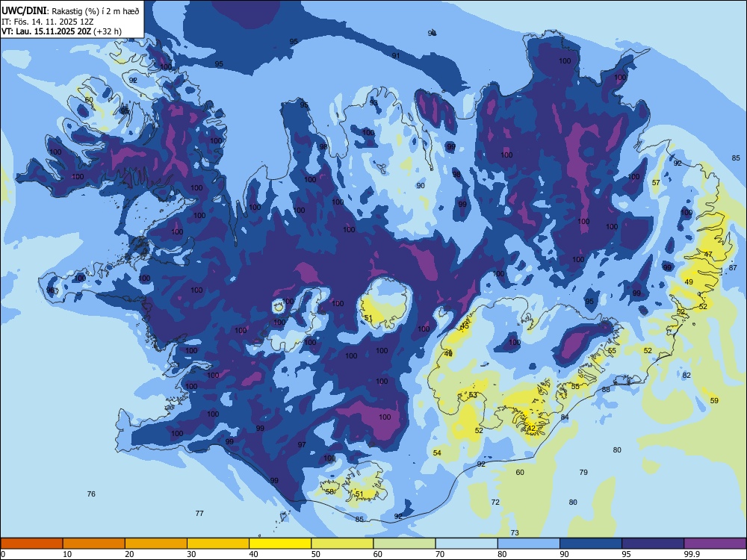Click the '57' humidity value in the northeast
Screen dimensions: 747x560
(656, 182)
